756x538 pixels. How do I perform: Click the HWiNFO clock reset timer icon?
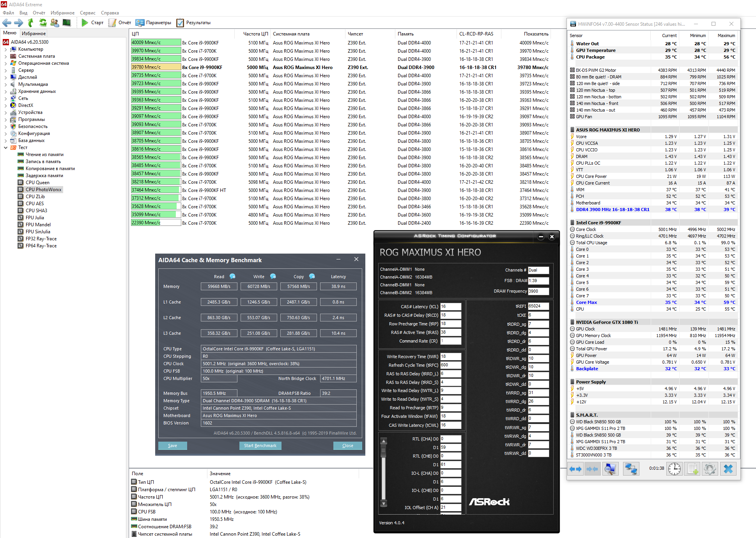(x=674, y=469)
